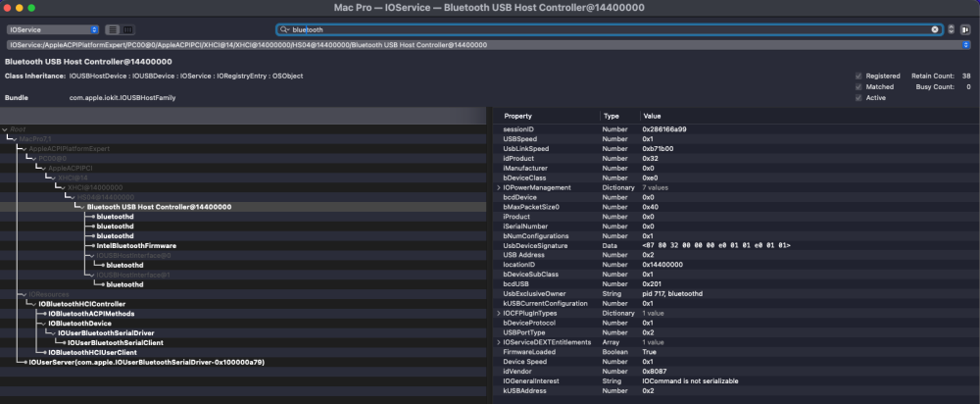Collapse the MacPro7,1 node
The image size is (980, 404).
[15, 139]
